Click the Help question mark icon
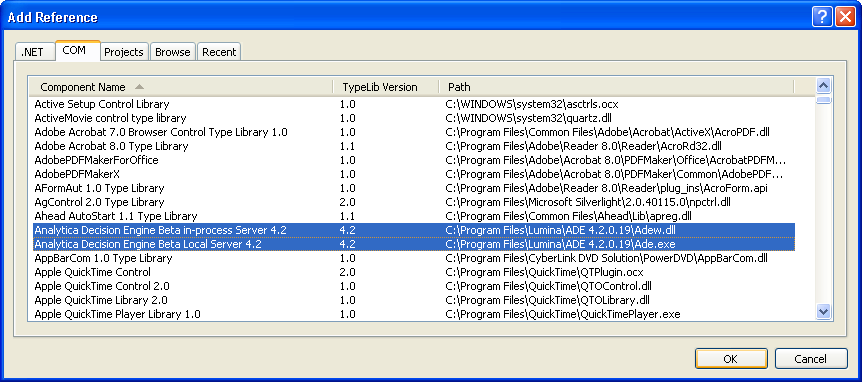The image size is (862, 382). 822,17
